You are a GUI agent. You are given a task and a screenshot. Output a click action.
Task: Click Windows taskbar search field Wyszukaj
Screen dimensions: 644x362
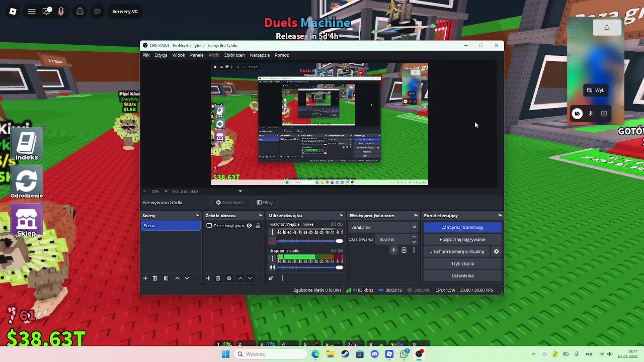point(270,354)
